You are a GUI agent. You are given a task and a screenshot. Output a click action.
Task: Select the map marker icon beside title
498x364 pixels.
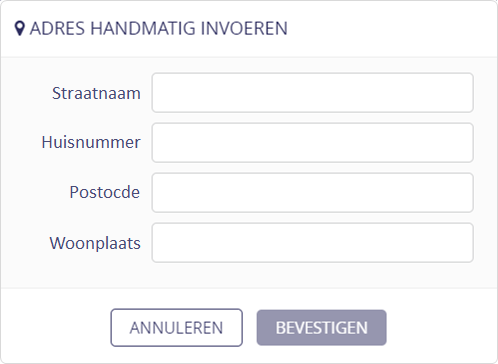[20, 28]
